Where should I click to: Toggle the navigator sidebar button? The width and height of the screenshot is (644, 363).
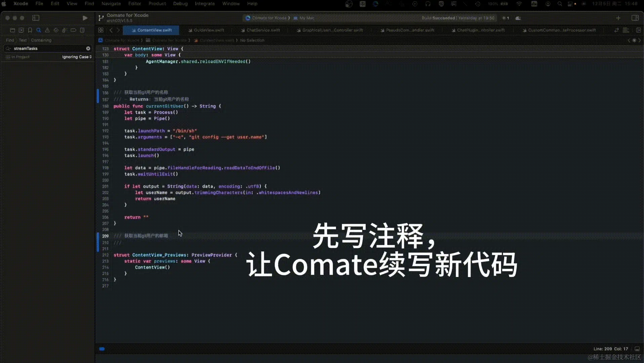(36, 18)
